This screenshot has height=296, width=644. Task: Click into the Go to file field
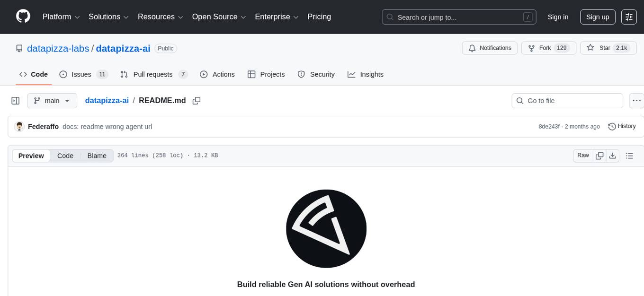567,100
